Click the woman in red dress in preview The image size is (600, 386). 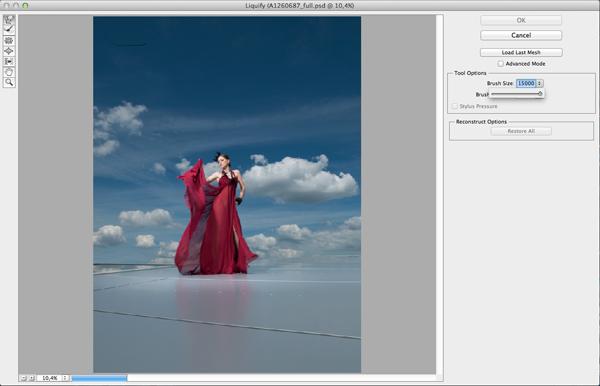tap(216, 214)
